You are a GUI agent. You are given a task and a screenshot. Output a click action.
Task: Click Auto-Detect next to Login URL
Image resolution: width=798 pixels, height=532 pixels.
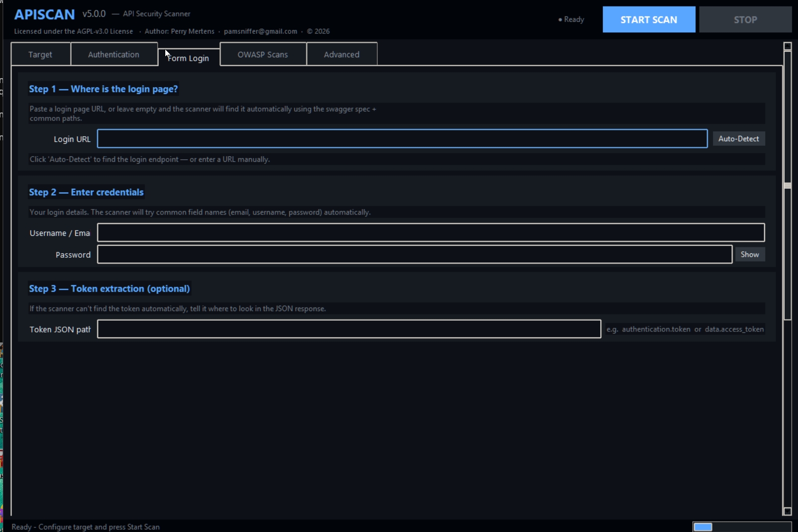(x=739, y=138)
